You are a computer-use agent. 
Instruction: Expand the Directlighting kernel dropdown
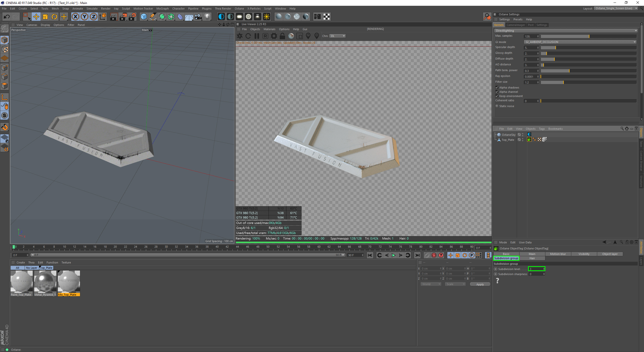[x=566, y=31]
